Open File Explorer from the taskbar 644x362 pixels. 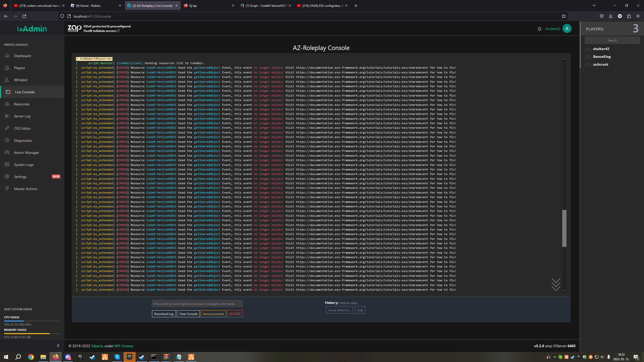pyautogui.click(x=43, y=357)
